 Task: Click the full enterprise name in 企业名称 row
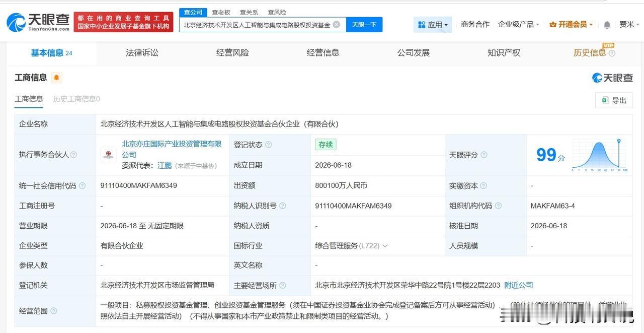coord(219,124)
